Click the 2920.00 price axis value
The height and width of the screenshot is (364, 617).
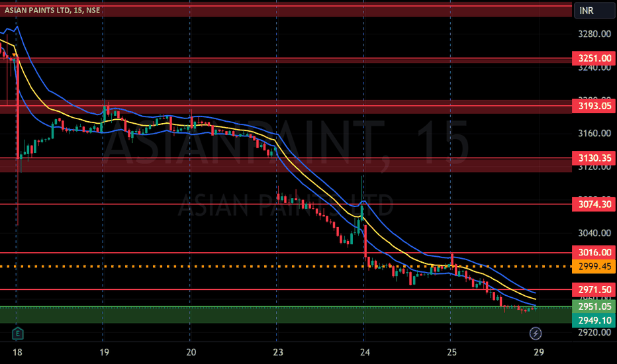tap(594, 332)
